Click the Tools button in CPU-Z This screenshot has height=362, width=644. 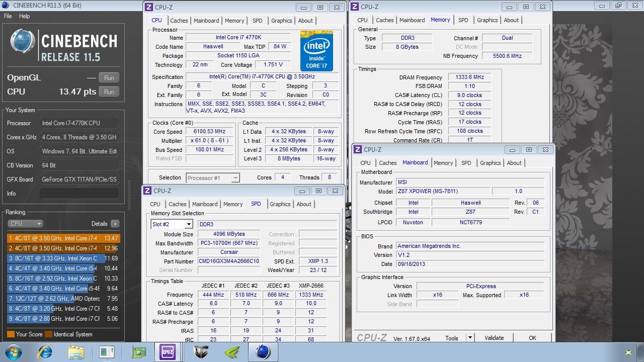pos(452,338)
